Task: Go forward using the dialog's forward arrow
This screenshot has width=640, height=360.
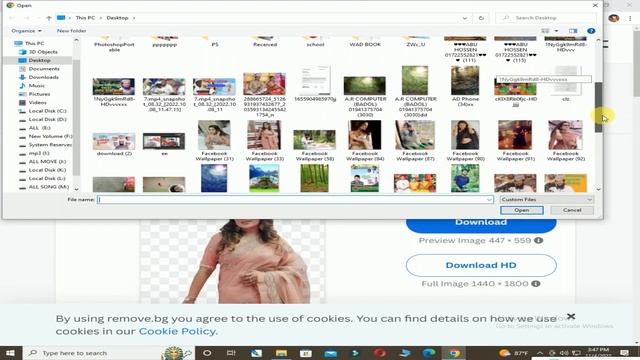Action: [x=26, y=18]
